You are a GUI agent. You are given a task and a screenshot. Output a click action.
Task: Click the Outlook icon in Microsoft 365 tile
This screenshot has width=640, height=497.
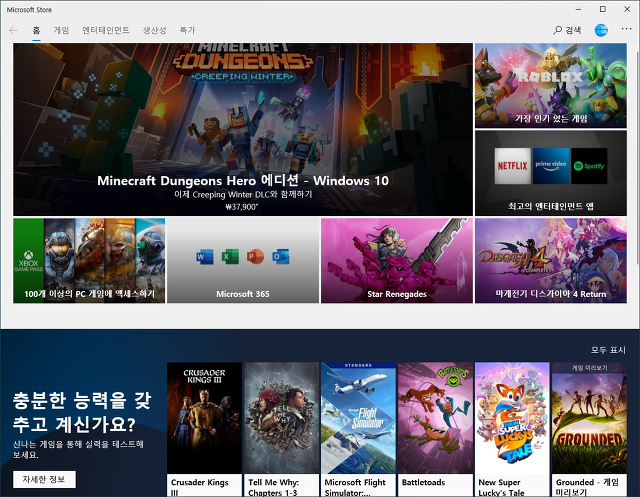tap(281, 257)
